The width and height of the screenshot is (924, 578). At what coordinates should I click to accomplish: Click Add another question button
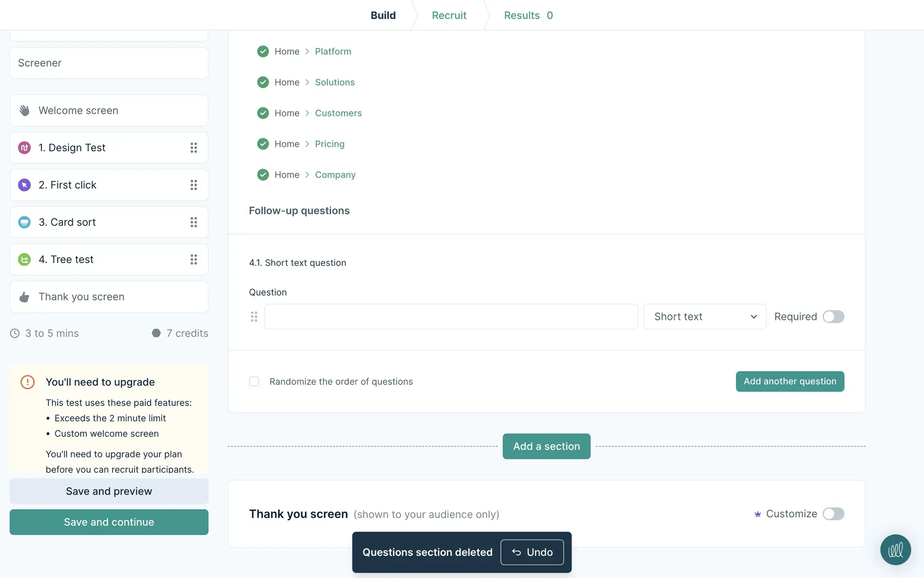[x=789, y=381]
